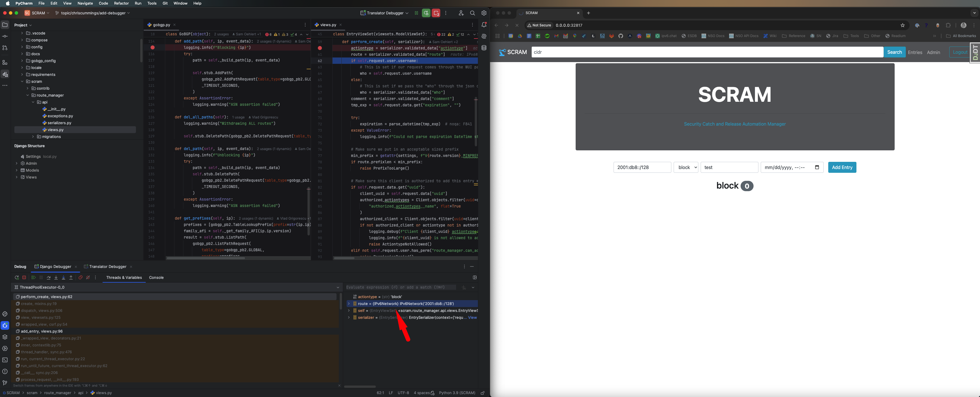
Task: Click the green Rerun Debug button in top toolbar
Action: (x=426, y=13)
